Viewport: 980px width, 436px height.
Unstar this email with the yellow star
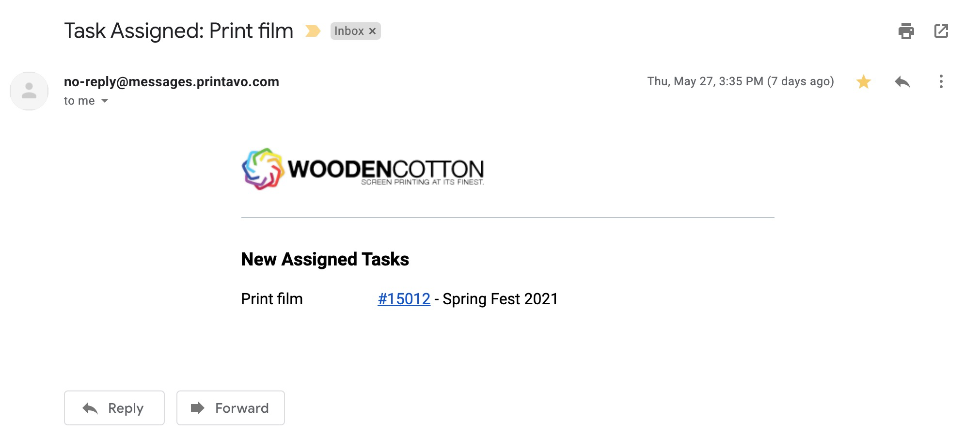click(863, 81)
